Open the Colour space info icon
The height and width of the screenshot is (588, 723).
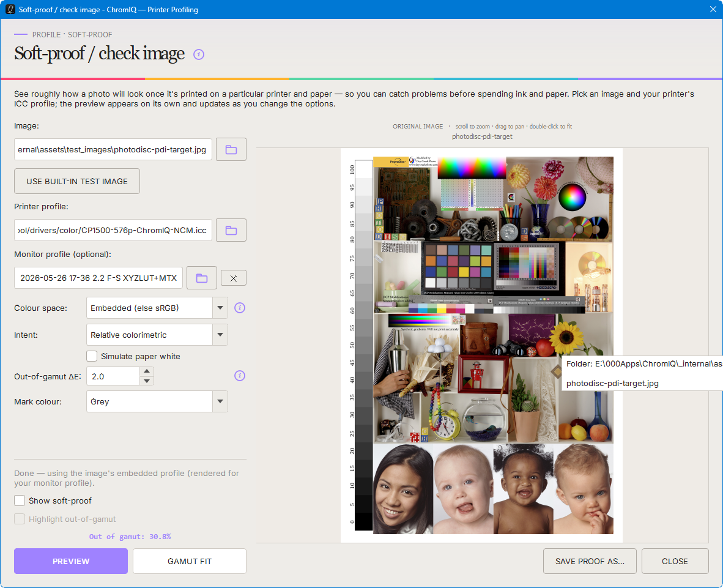[x=240, y=308]
